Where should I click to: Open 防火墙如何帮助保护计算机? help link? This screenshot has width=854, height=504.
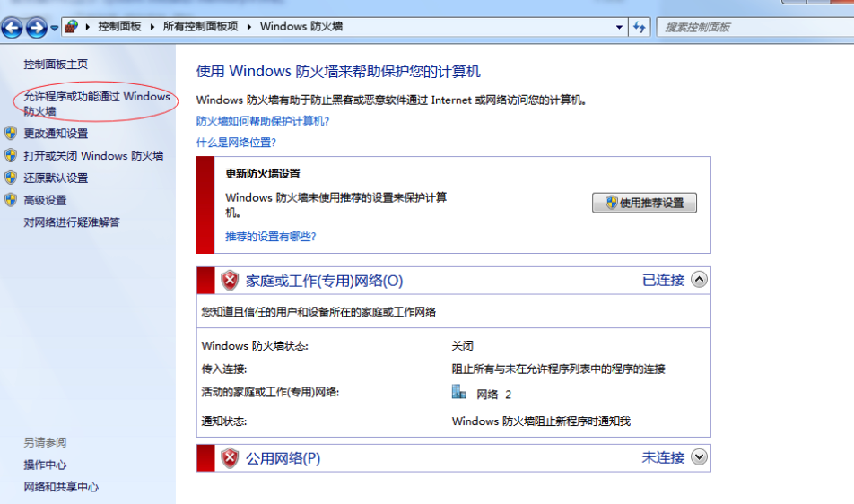tap(263, 121)
